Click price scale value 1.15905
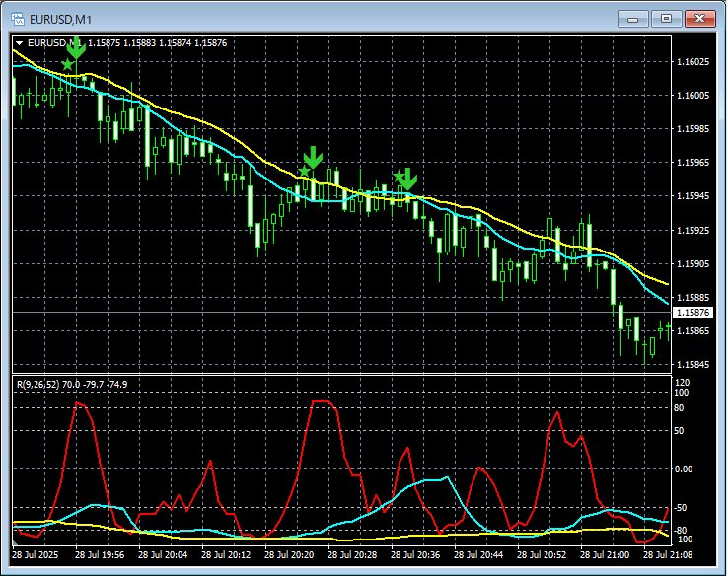Screen dimensions: 728x576 pos(692,264)
